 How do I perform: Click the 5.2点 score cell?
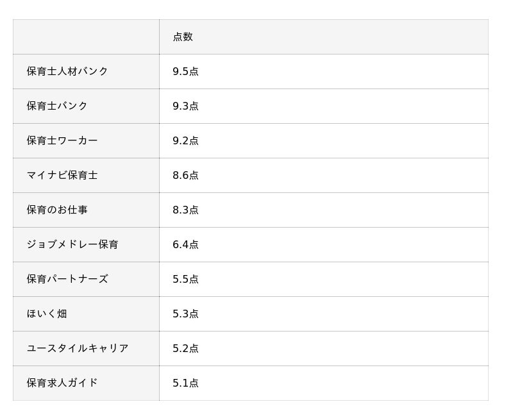185,349
